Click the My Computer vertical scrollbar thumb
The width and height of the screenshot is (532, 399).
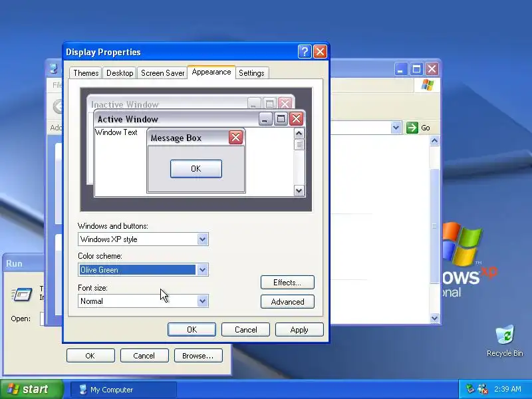[x=435, y=226]
